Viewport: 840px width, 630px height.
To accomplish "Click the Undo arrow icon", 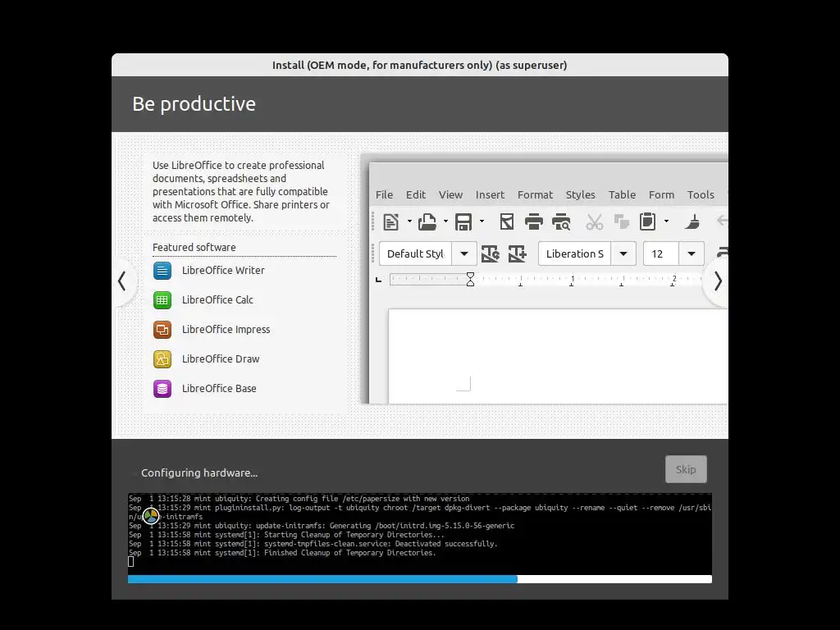I will coord(722,221).
